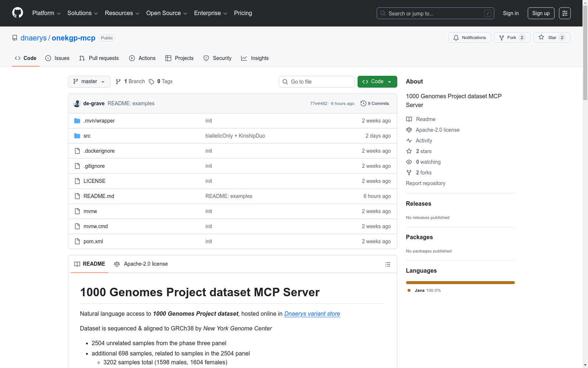Open the Insights tab
This screenshot has width=588, height=368.
click(x=255, y=58)
